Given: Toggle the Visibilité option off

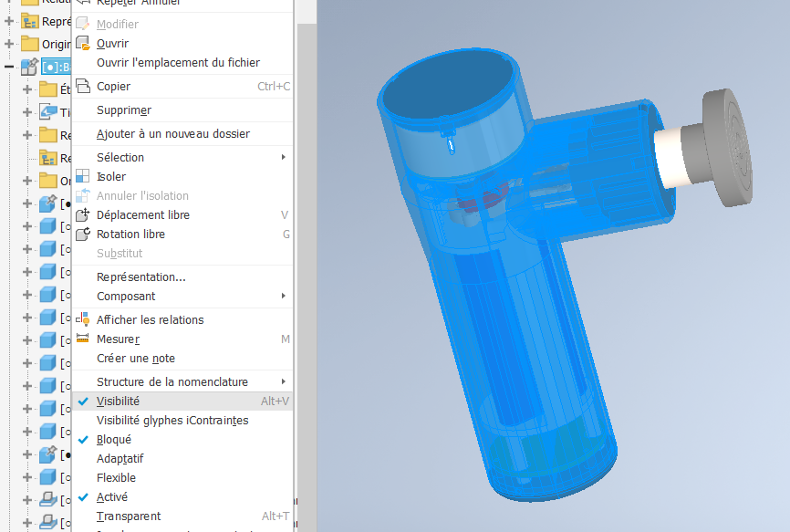Looking at the screenshot, I should click(x=118, y=402).
